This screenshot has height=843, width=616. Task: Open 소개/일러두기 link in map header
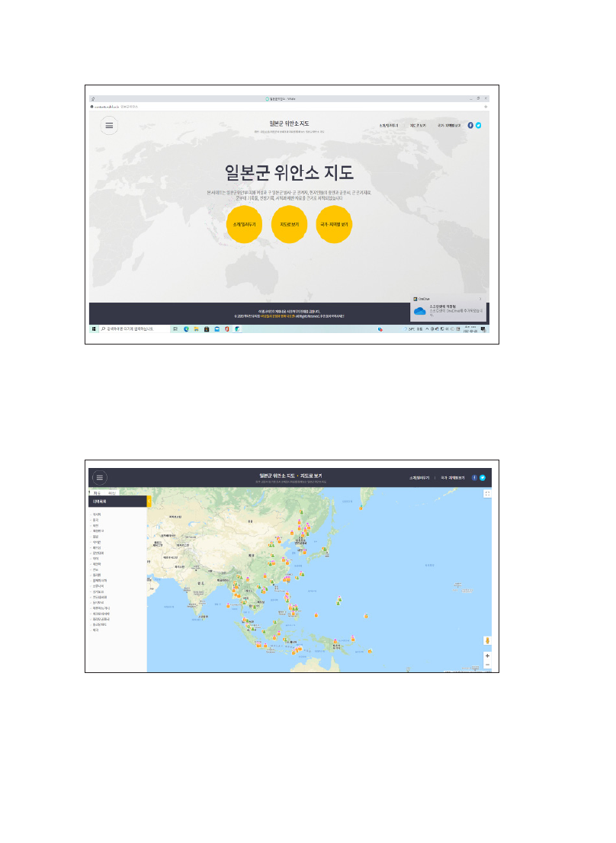419,478
